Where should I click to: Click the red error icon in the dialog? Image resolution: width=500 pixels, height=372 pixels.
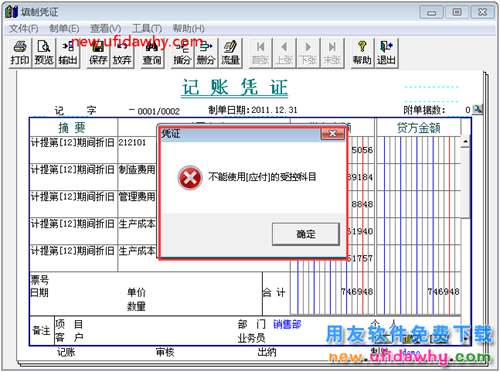190,177
